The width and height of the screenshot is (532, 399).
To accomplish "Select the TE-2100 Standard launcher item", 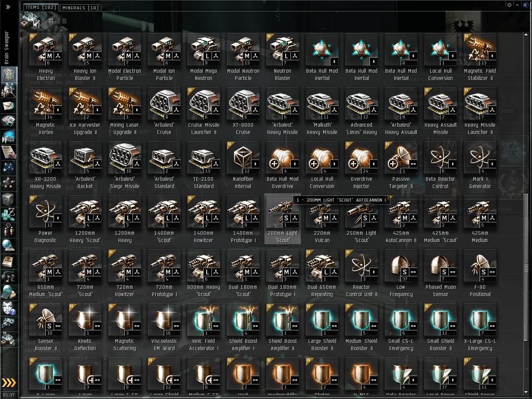I will click(x=204, y=166).
